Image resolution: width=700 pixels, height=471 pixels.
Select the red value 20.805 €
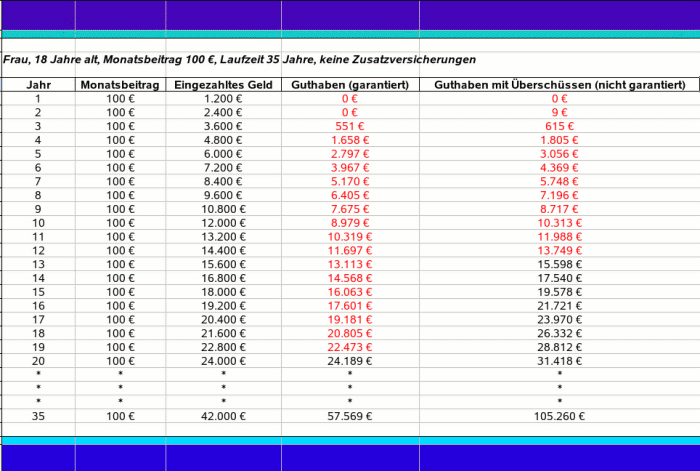(x=350, y=334)
